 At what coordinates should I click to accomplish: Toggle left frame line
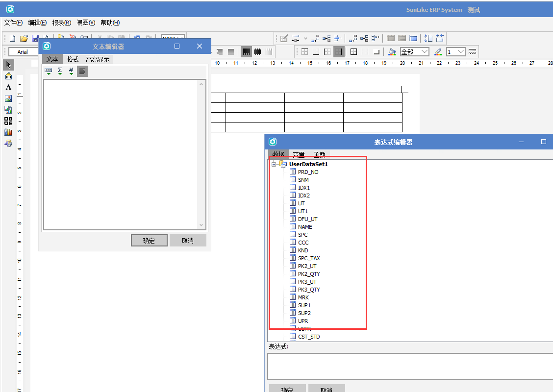(x=327, y=52)
